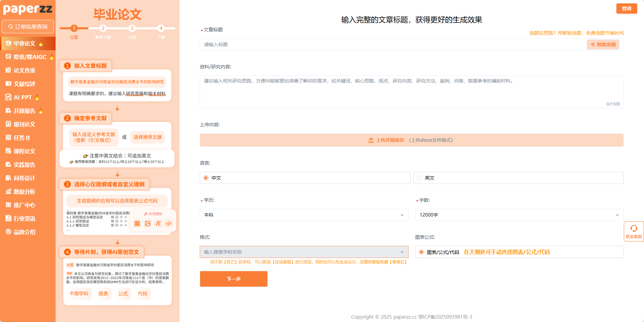Click the 公式 tag in the guide
The image size is (644, 322).
click(x=123, y=294)
